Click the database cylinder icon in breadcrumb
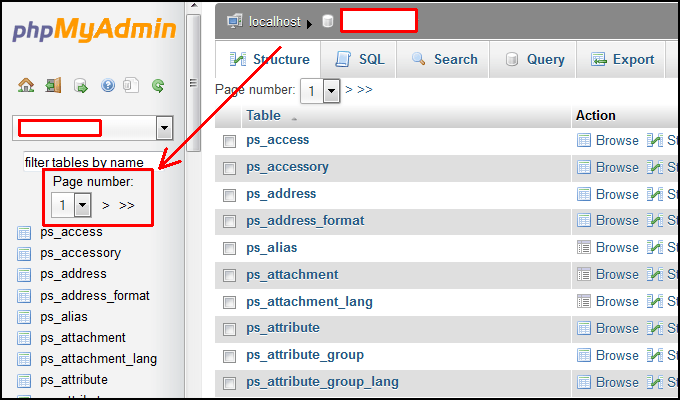 tap(328, 21)
